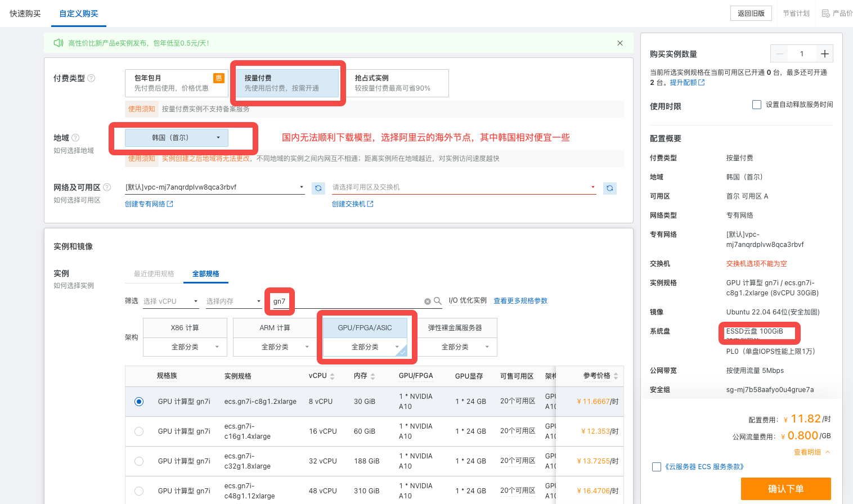Open 查看更多规格参数 link

(x=520, y=301)
